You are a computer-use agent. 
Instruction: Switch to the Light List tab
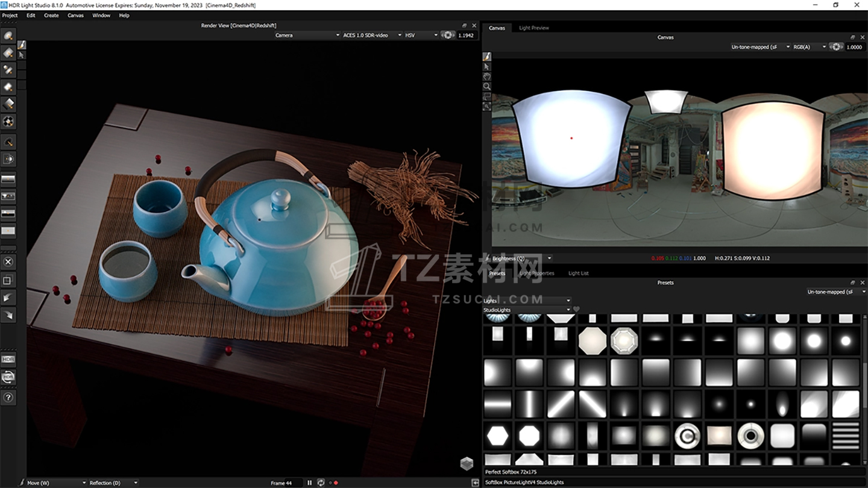tap(578, 273)
